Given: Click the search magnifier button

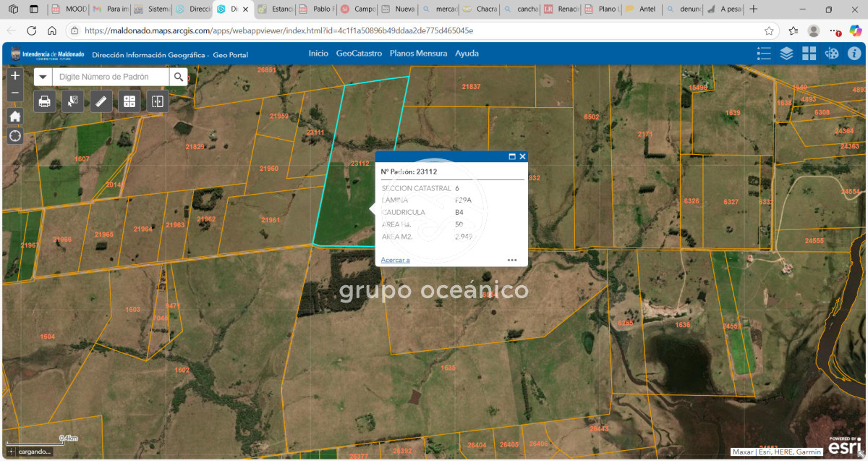Looking at the screenshot, I should coord(179,76).
